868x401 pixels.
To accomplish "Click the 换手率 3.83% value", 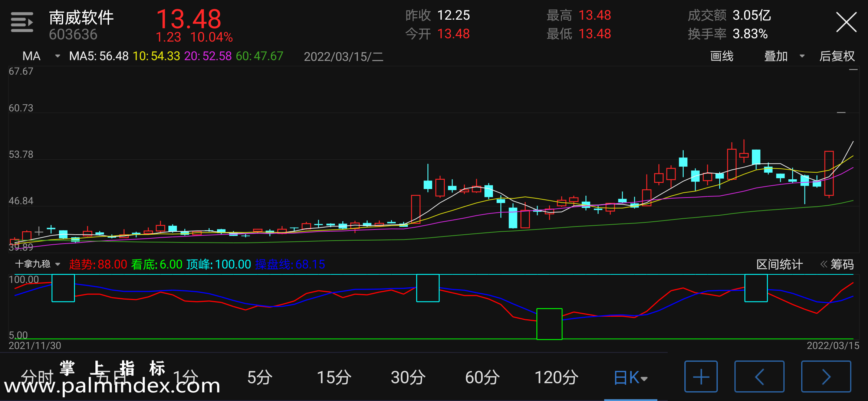I will click(750, 34).
